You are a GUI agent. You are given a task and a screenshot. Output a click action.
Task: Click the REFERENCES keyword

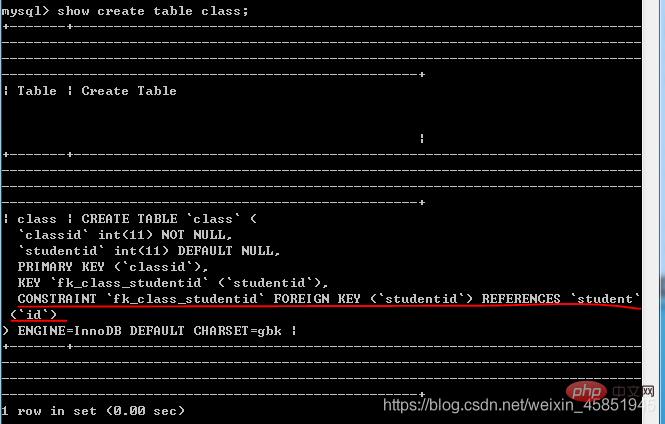point(521,299)
